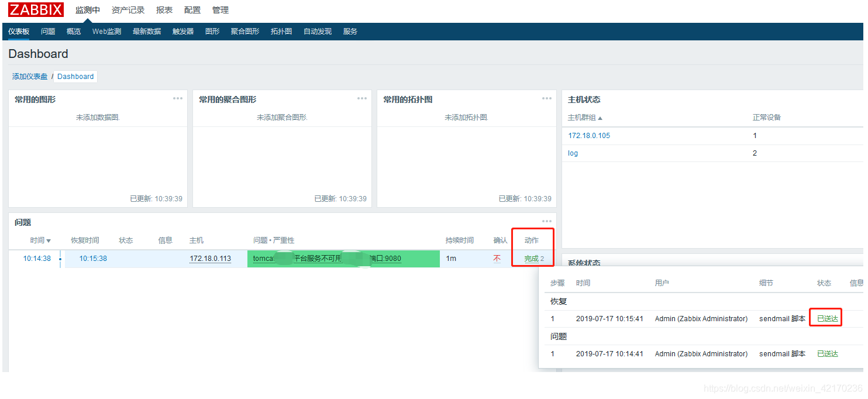868x399 pixels.
Task: Click the timestamp 2019-07-17 10:15:41
Action: pos(609,319)
